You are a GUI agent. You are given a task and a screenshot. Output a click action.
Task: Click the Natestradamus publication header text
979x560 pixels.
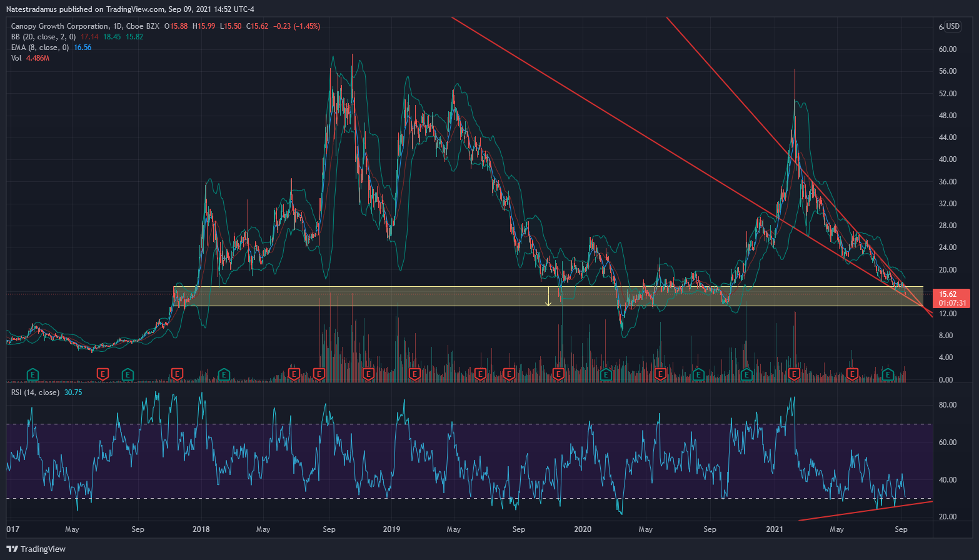130,9
